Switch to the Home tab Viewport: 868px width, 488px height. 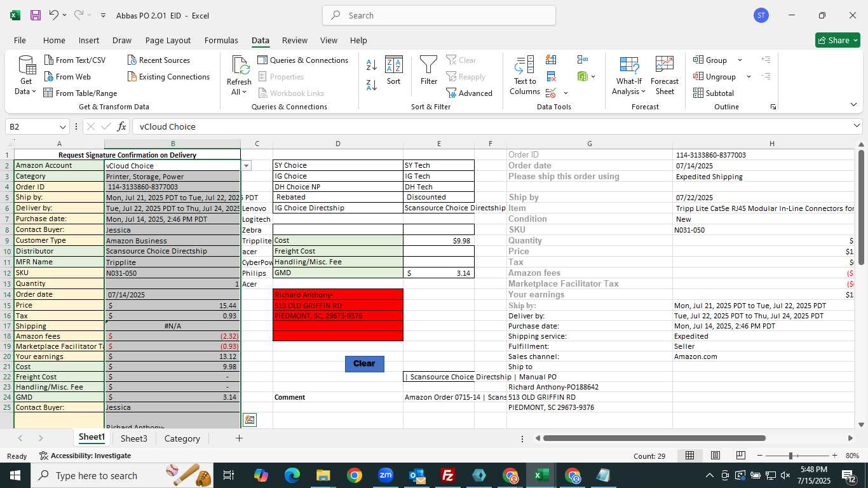54,40
